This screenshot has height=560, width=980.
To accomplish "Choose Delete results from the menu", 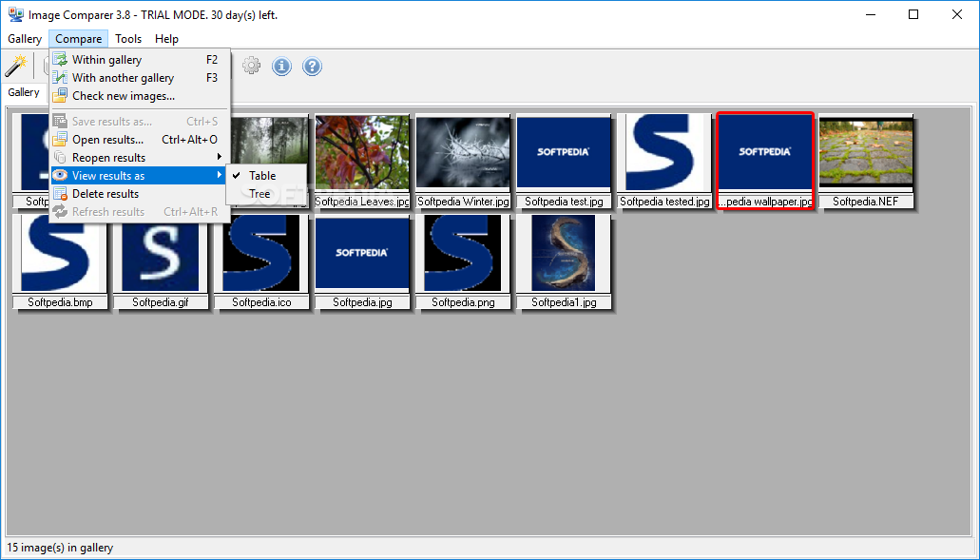I will (x=140, y=194).
